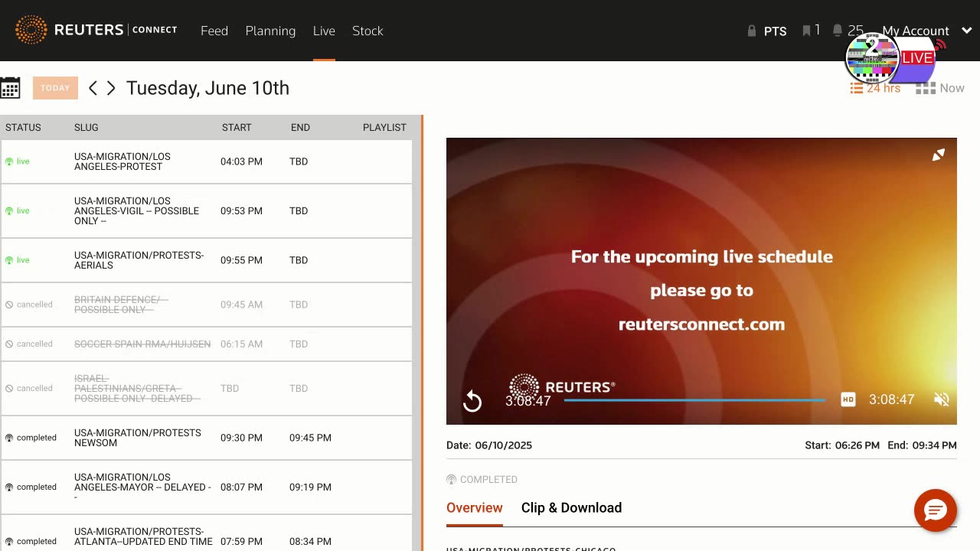Sort by the SLUG column header
980x551 pixels.
click(87, 128)
